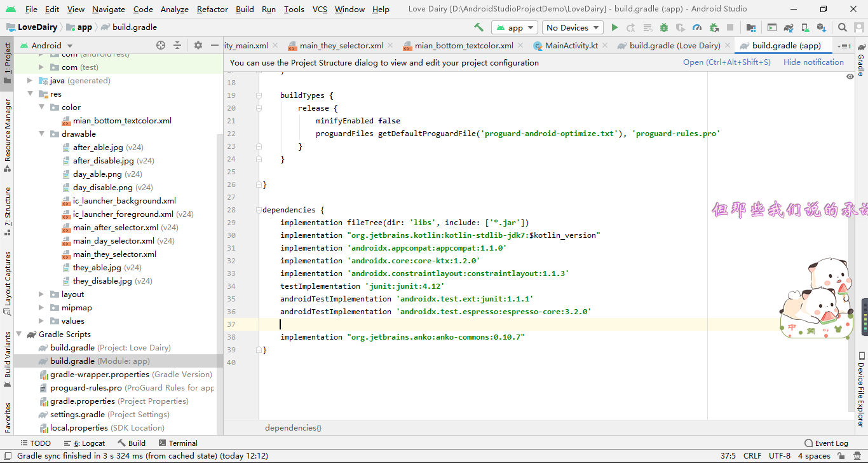Open the VCS menu
This screenshot has width=868, height=463.
click(320, 9)
